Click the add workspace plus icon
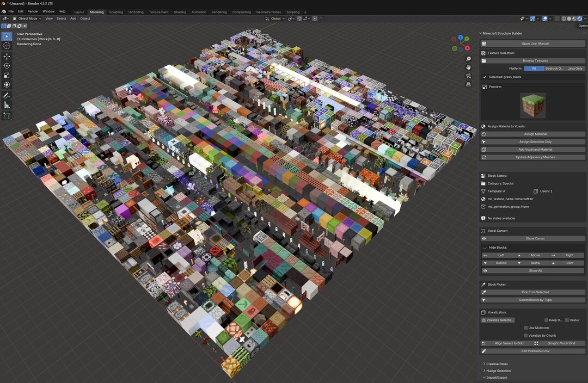 coord(305,12)
